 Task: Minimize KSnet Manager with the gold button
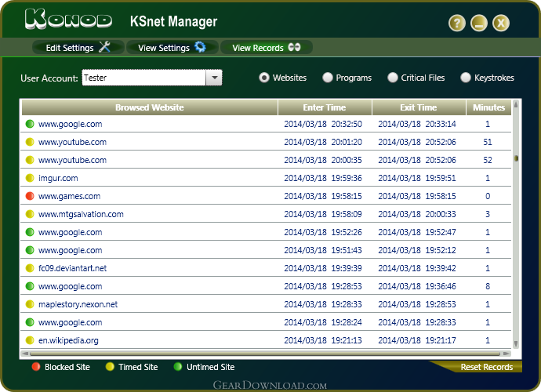pos(479,23)
